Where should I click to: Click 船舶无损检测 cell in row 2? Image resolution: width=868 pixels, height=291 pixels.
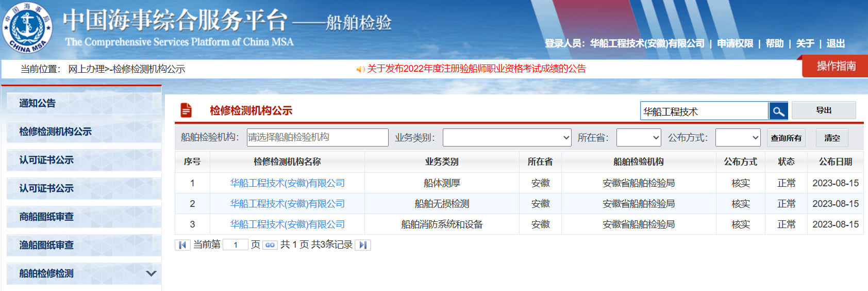pyautogui.click(x=442, y=204)
